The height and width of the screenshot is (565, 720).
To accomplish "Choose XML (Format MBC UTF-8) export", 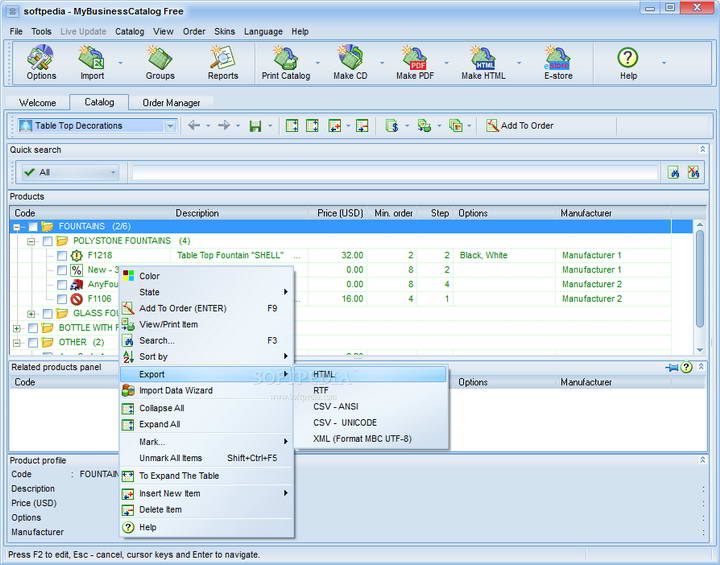I will pos(370,439).
